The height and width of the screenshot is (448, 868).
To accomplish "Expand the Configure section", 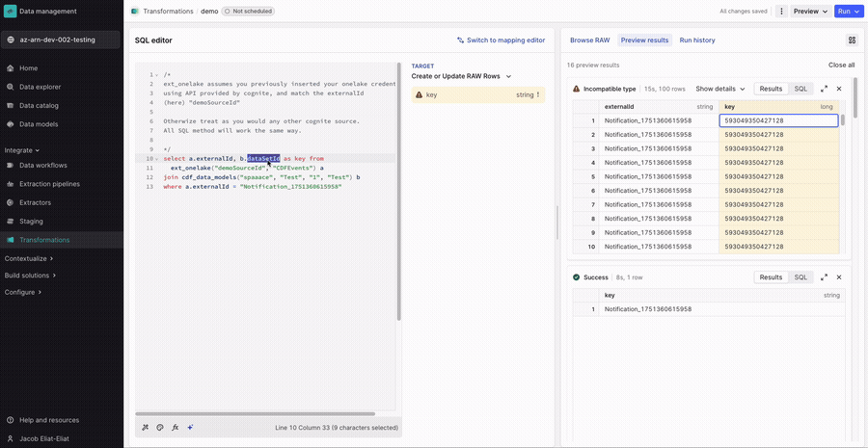I will pos(23,292).
